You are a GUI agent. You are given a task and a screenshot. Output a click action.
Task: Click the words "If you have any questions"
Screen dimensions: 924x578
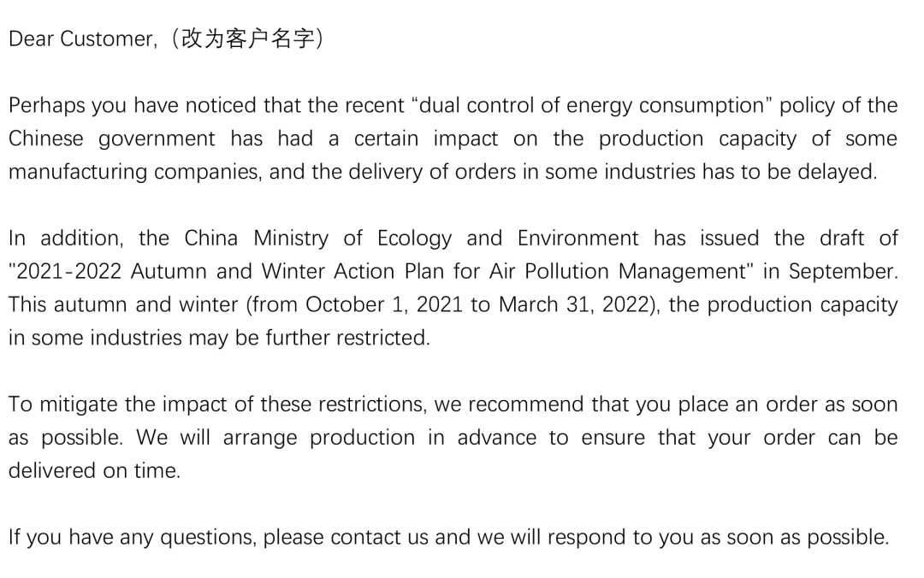pos(132,537)
